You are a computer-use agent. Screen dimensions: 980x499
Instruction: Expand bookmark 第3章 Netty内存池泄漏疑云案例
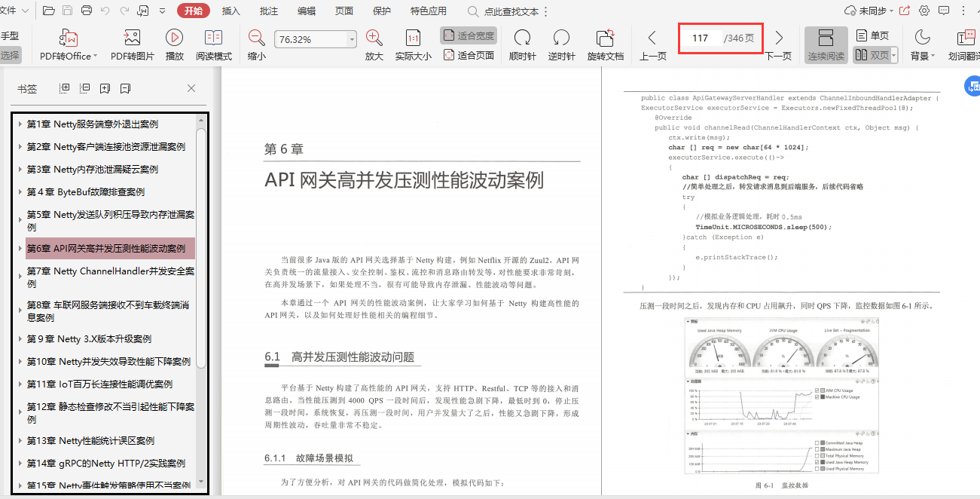pyautogui.click(x=20, y=170)
